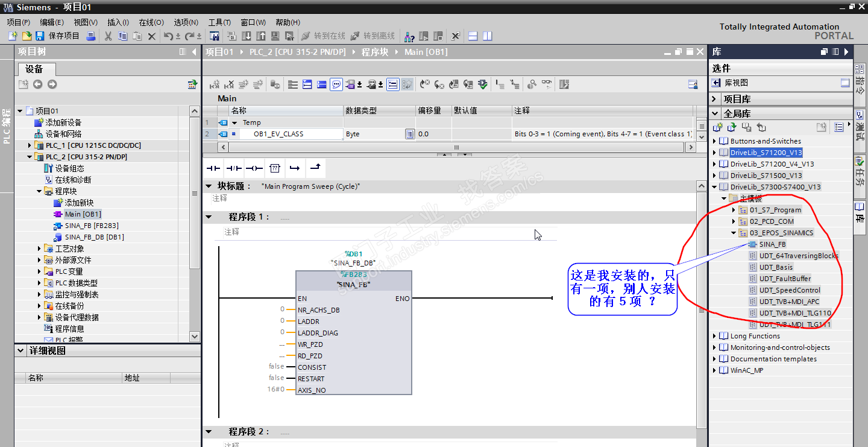The height and width of the screenshot is (447, 868).
Task: Insert normally closed contact
Action: [x=233, y=168]
